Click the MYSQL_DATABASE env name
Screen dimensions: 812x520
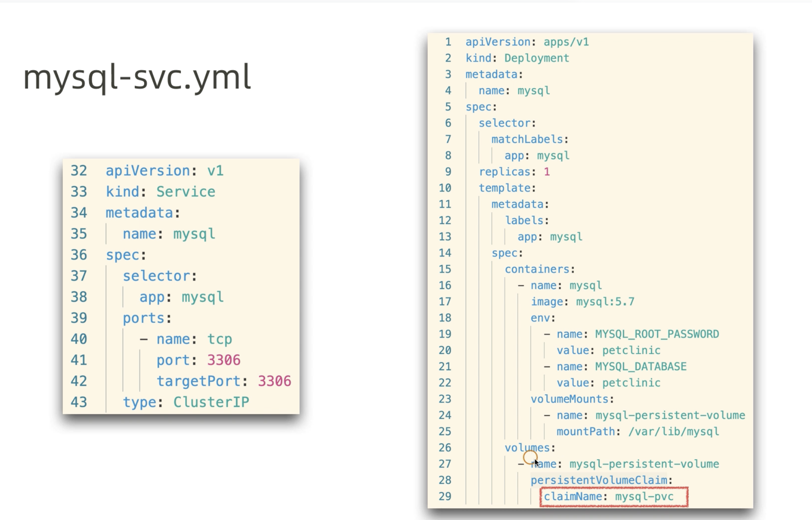[x=640, y=366]
